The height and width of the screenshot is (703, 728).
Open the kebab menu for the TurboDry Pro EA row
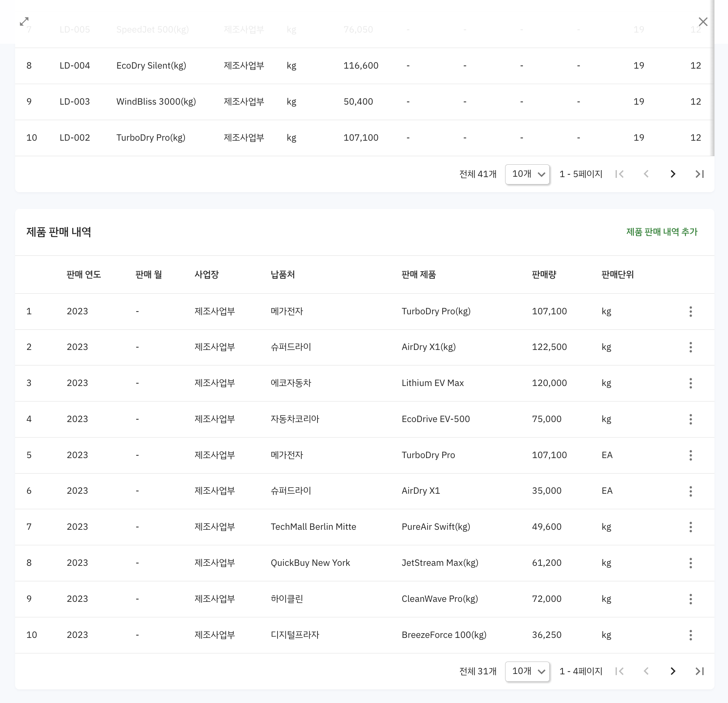[690, 455]
